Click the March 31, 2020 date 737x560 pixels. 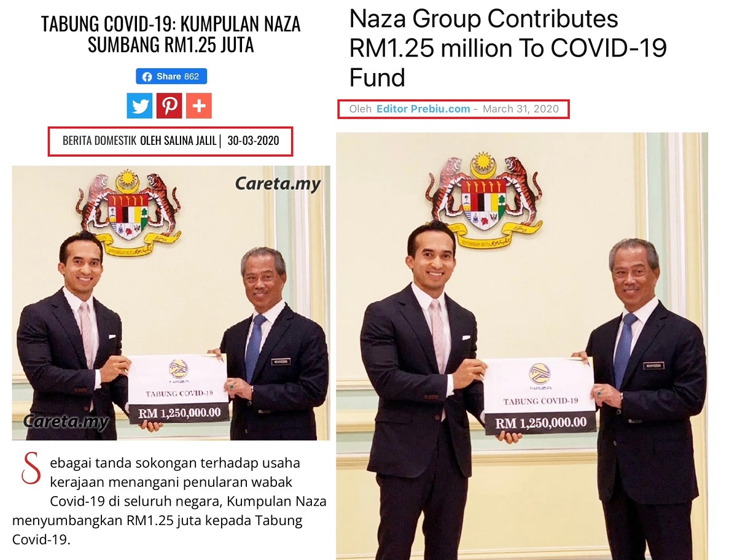(x=521, y=109)
